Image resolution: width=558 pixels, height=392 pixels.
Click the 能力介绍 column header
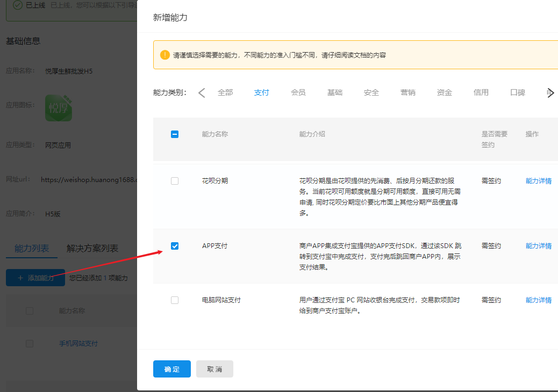(x=312, y=134)
